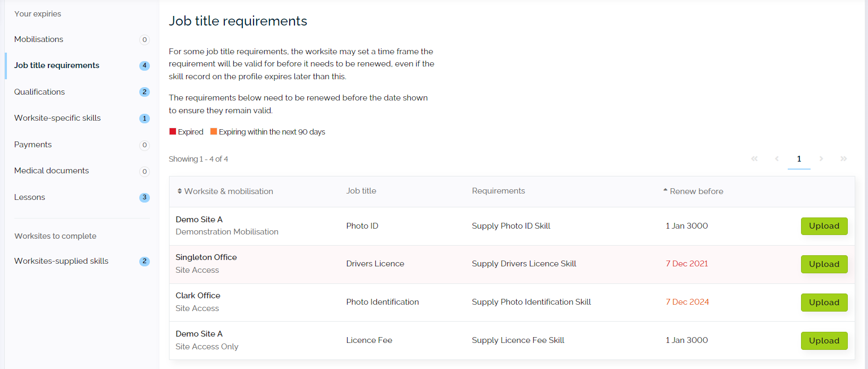Select Qualifications in the sidebar
The height and width of the screenshot is (369, 868).
coord(39,92)
